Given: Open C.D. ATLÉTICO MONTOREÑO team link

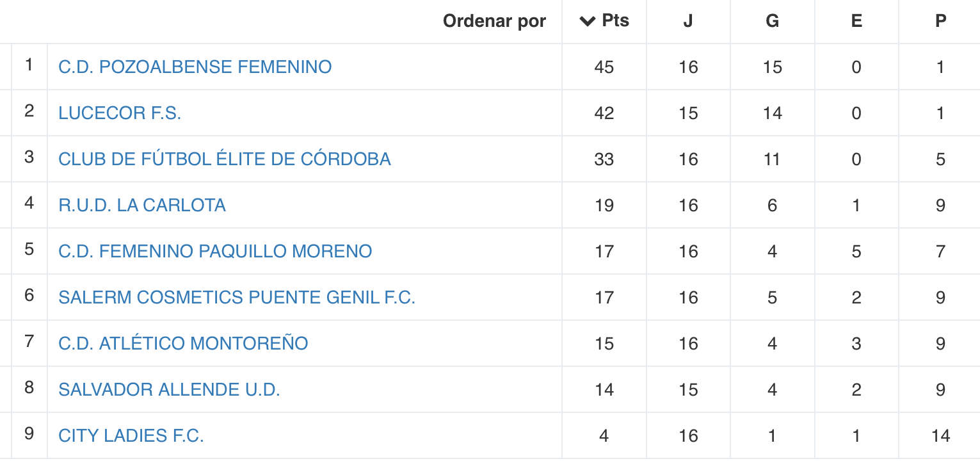Looking at the screenshot, I should point(183,343).
